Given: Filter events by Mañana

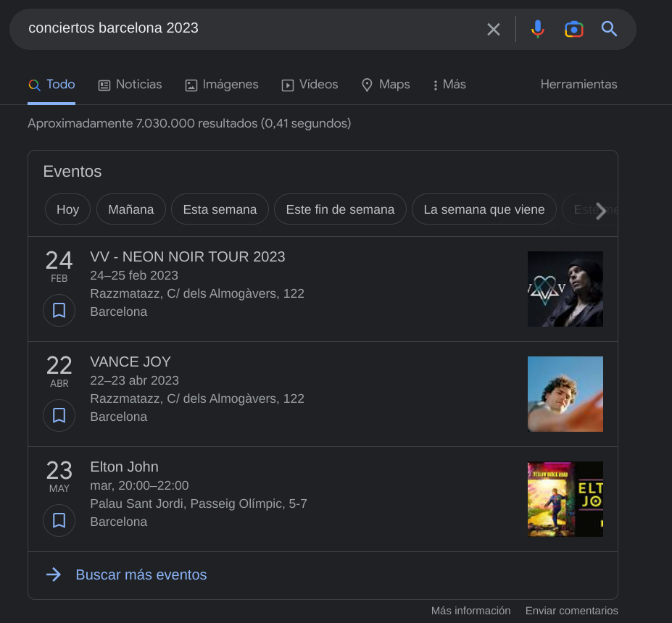Looking at the screenshot, I should [131, 209].
